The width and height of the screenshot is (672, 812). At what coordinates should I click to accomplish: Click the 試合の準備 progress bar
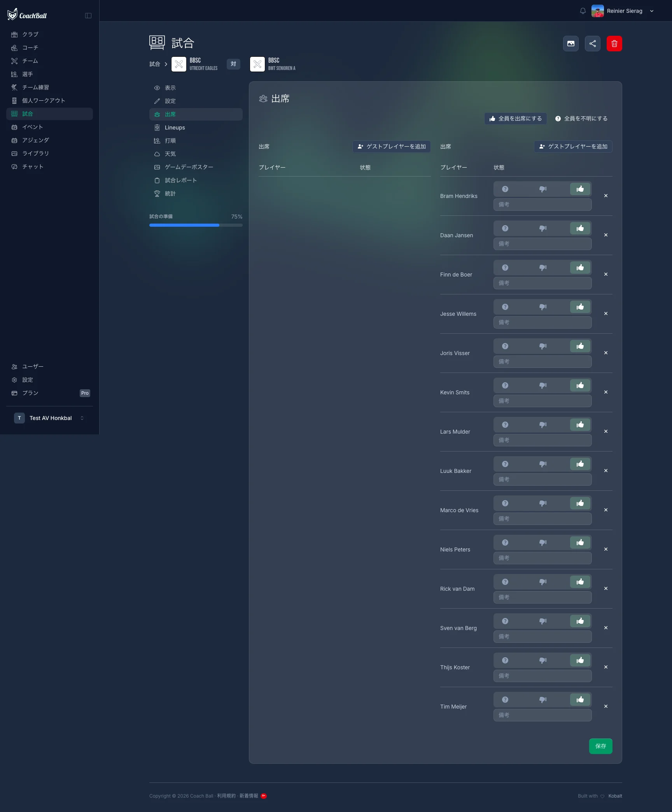[x=196, y=225]
